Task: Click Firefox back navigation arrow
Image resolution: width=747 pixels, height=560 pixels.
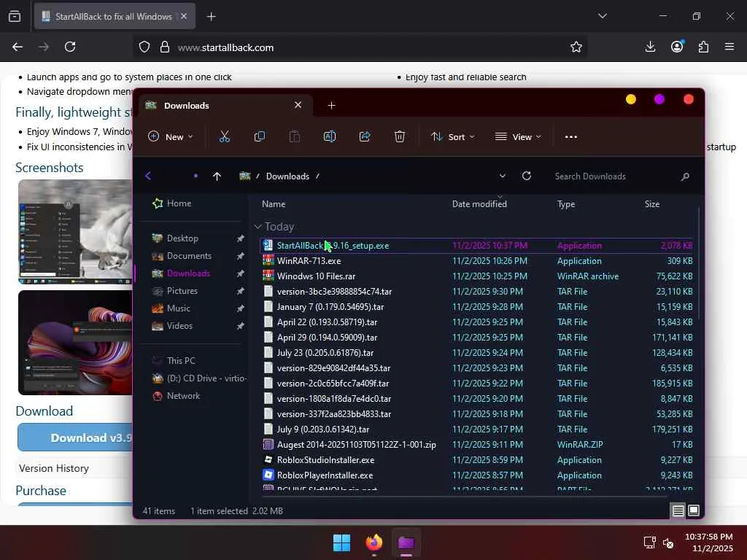Action: point(18,47)
